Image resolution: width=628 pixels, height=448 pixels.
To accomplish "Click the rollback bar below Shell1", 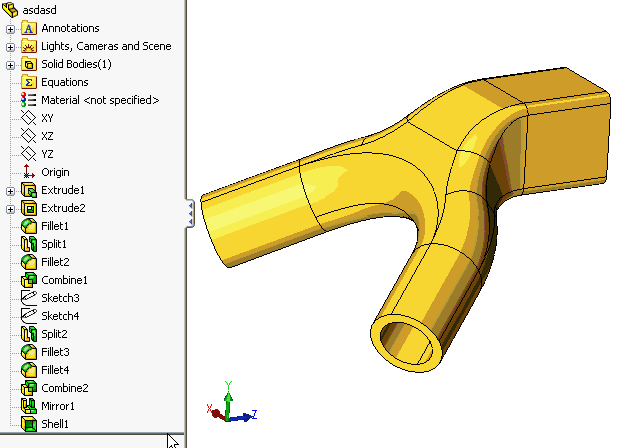I will tap(92, 434).
